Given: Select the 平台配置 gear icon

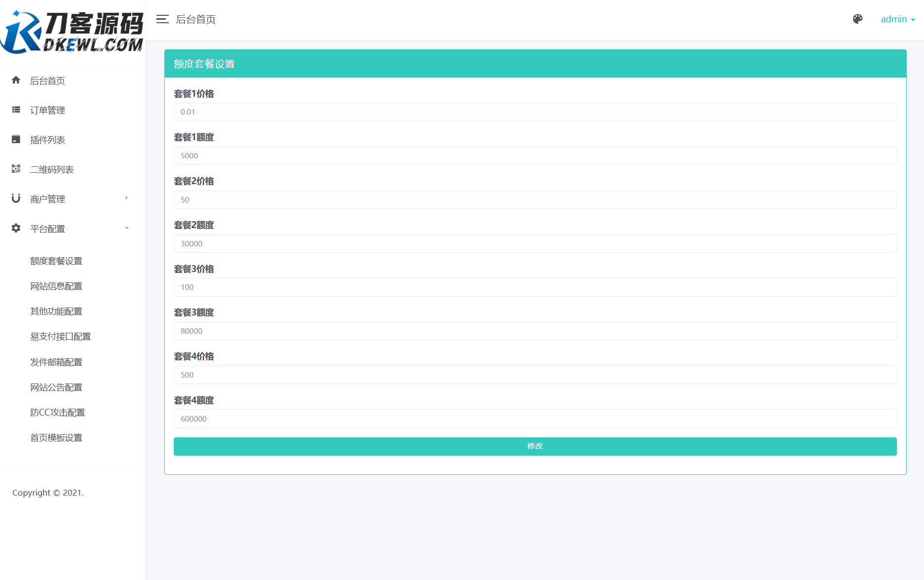Looking at the screenshot, I should click(x=15, y=228).
